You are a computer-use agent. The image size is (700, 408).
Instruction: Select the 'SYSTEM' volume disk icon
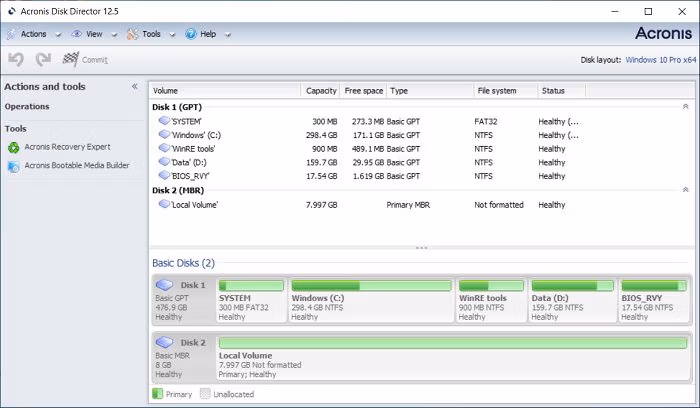click(164, 121)
